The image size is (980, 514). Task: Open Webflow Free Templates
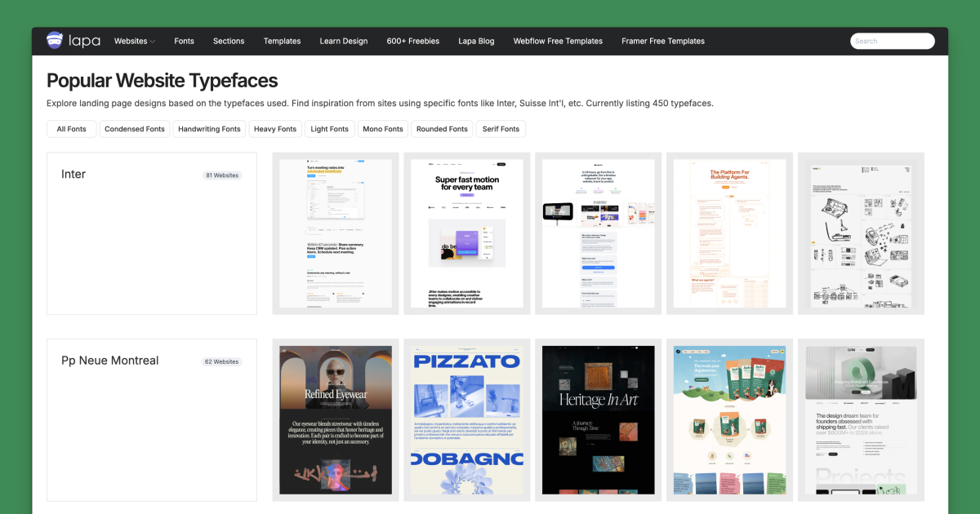558,41
